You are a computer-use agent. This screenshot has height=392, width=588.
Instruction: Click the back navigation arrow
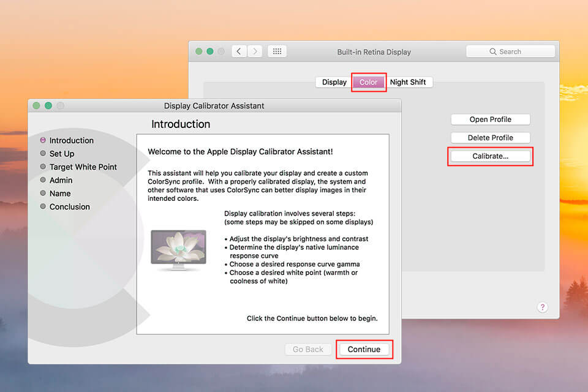[239, 51]
